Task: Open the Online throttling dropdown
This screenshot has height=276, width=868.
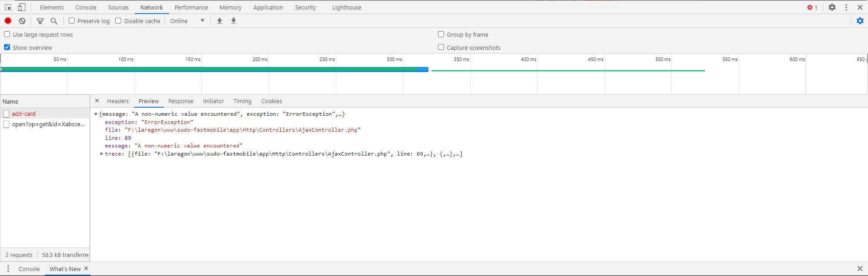Action: click(187, 21)
